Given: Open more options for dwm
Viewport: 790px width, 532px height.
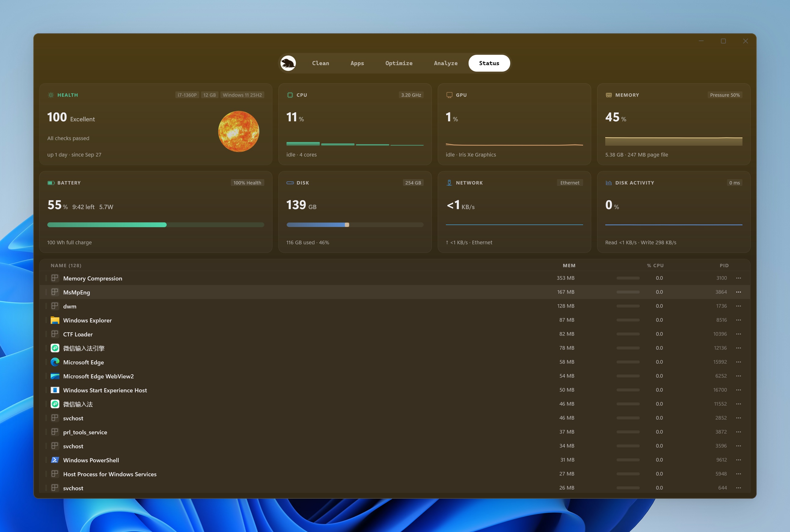Looking at the screenshot, I should 738,306.
